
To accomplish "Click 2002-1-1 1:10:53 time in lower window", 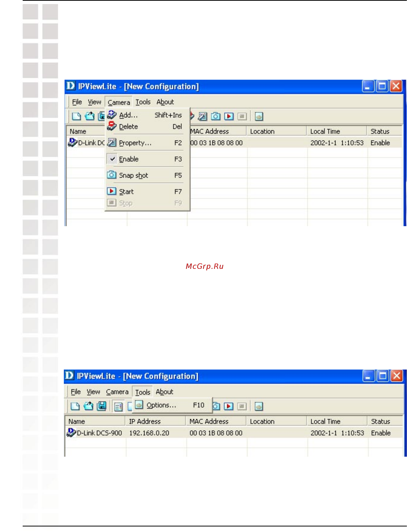I will coord(337,433).
